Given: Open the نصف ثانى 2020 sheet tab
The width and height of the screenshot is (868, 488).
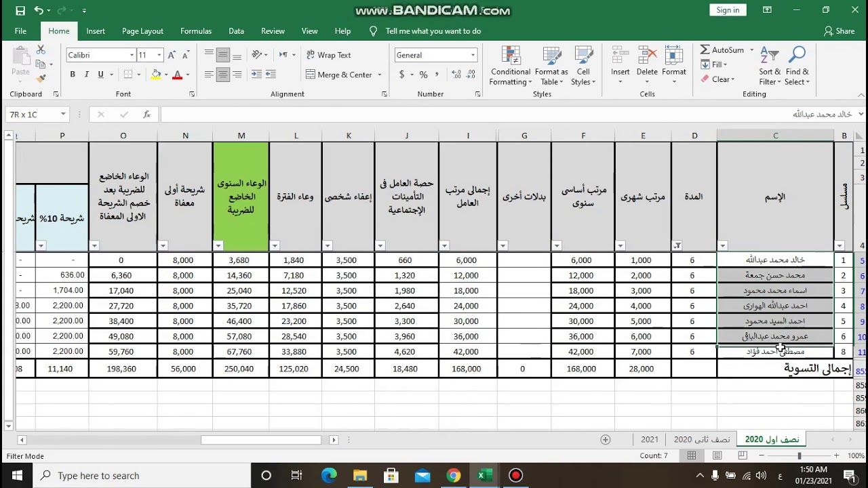Looking at the screenshot, I should point(701,439).
